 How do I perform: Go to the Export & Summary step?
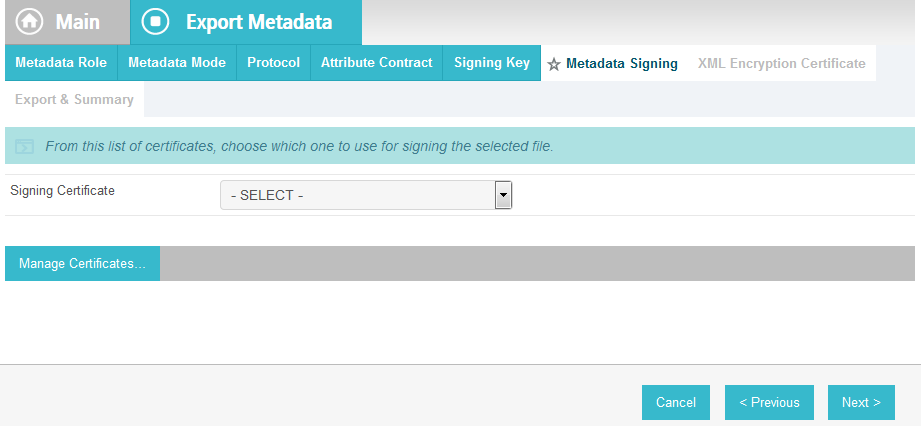[75, 99]
